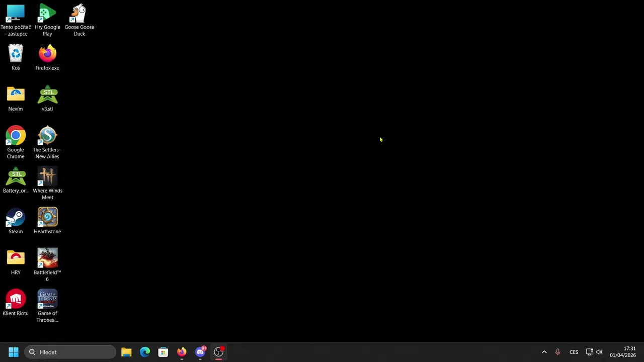Open Discord from the taskbar
Image resolution: width=644 pixels, height=362 pixels.
(200, 352)
